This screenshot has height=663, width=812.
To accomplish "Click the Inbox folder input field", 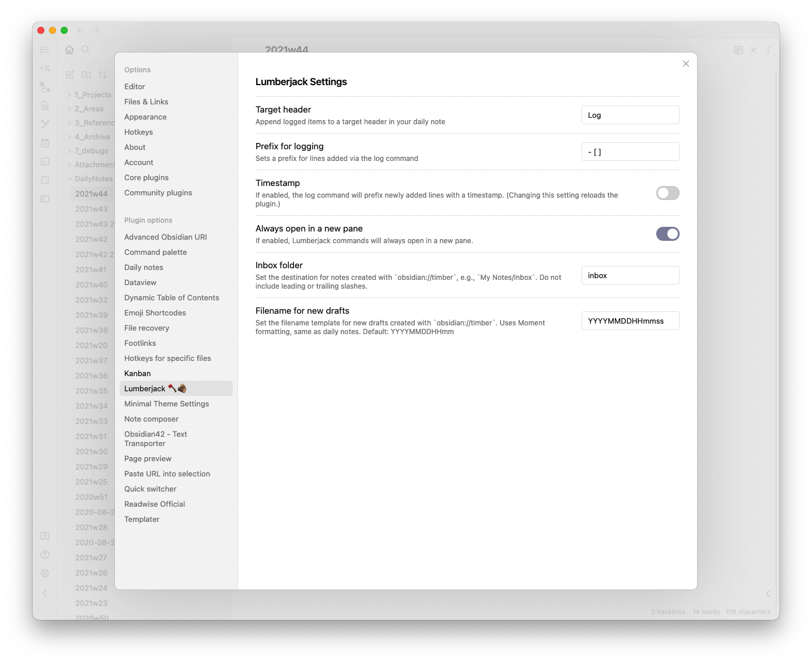I will coord(631,275).
